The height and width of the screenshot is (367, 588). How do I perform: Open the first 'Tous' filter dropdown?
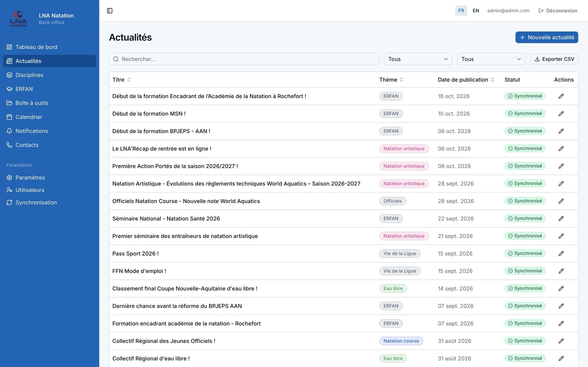coord(418,59)
